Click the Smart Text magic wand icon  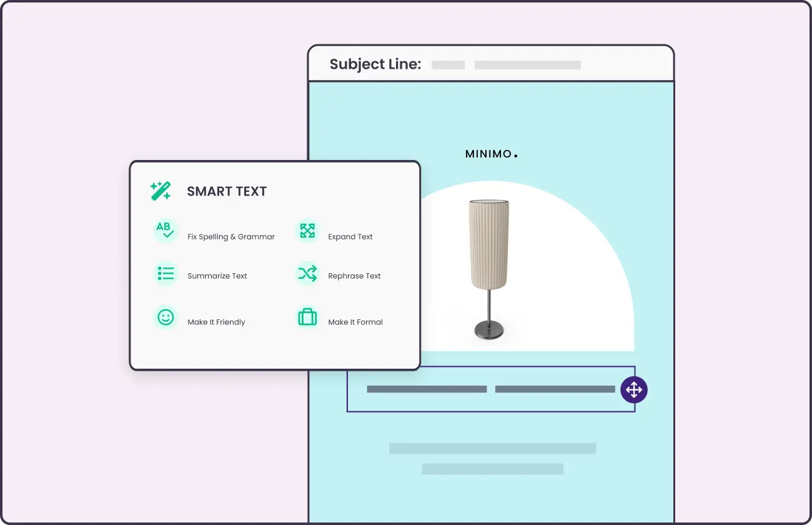[x=161, y=191]
